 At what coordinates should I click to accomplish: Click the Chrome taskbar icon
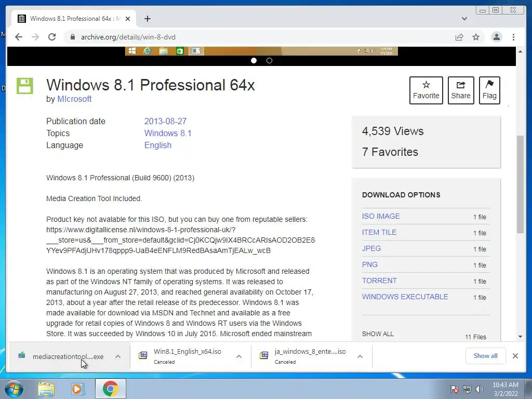pos(110,389)
